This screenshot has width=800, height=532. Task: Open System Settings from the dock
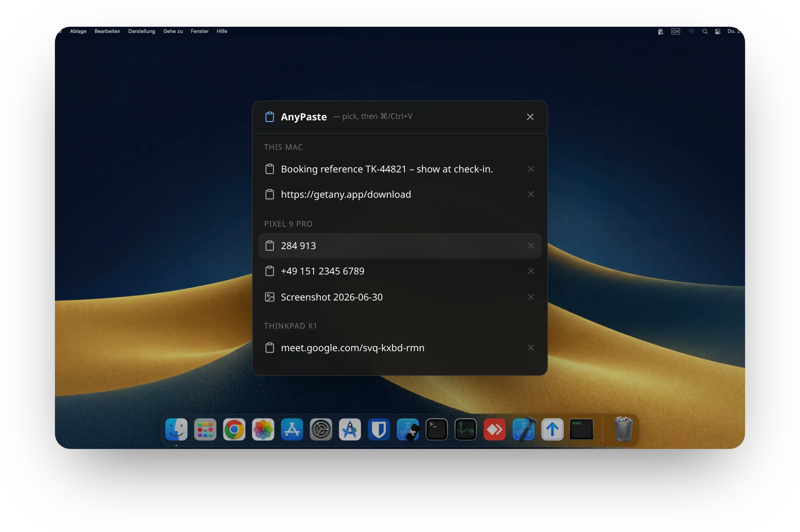[321, 429]
